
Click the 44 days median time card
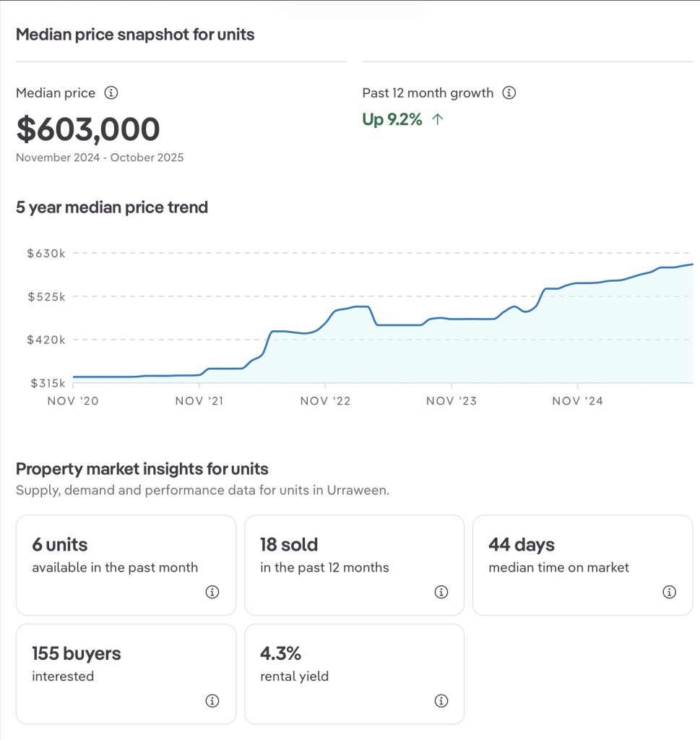pyautogui.click(x=582, y=565)
